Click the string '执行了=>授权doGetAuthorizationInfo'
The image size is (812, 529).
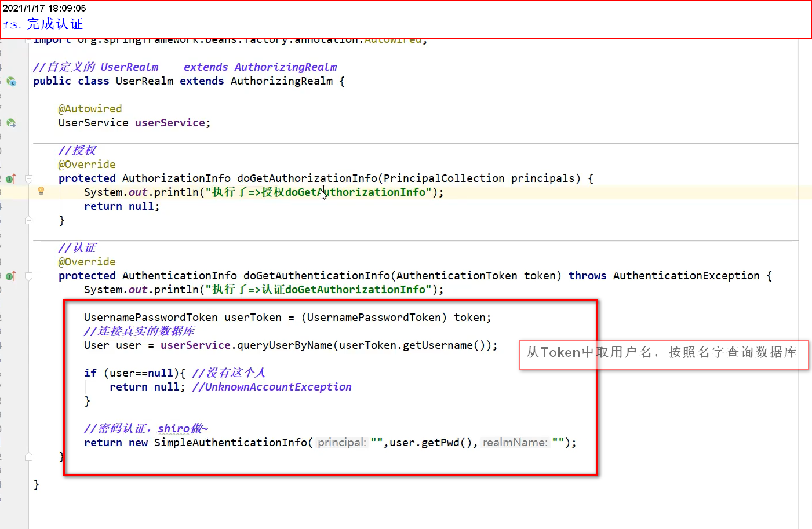click(x=319, y=192)
